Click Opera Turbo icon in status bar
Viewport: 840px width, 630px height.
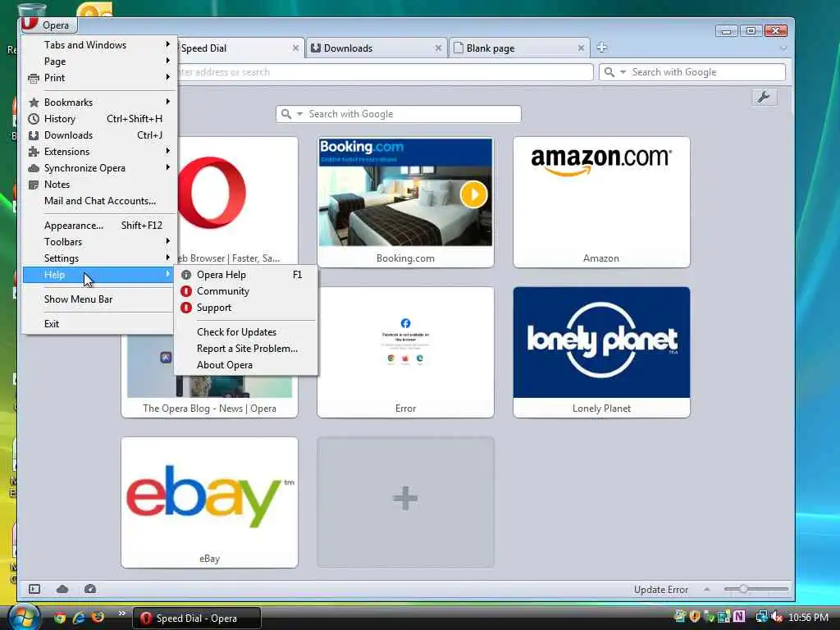click(90, 589)
